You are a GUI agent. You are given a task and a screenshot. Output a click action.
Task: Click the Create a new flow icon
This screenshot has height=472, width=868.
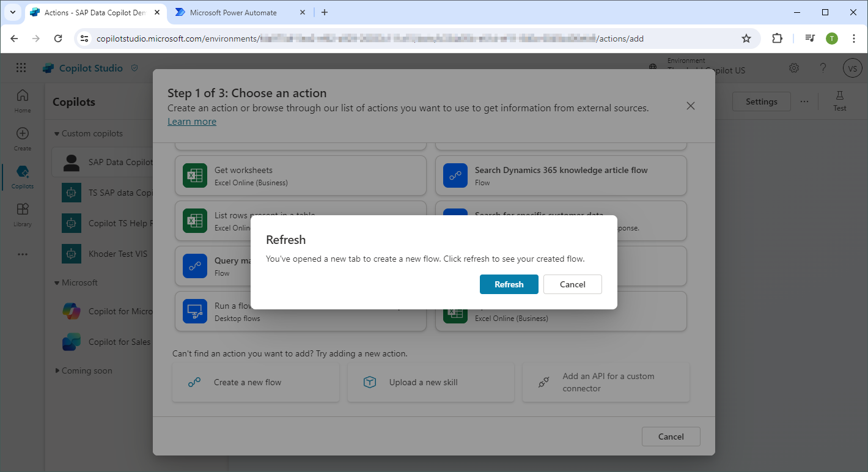pyautogui.click(x=194, y=383)
